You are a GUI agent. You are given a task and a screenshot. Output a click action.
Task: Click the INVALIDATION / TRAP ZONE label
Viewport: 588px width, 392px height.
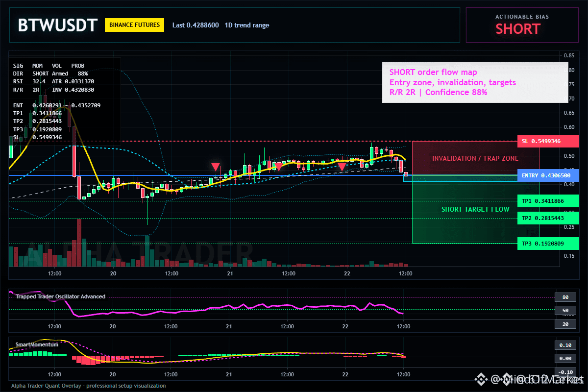pos(475,158)
